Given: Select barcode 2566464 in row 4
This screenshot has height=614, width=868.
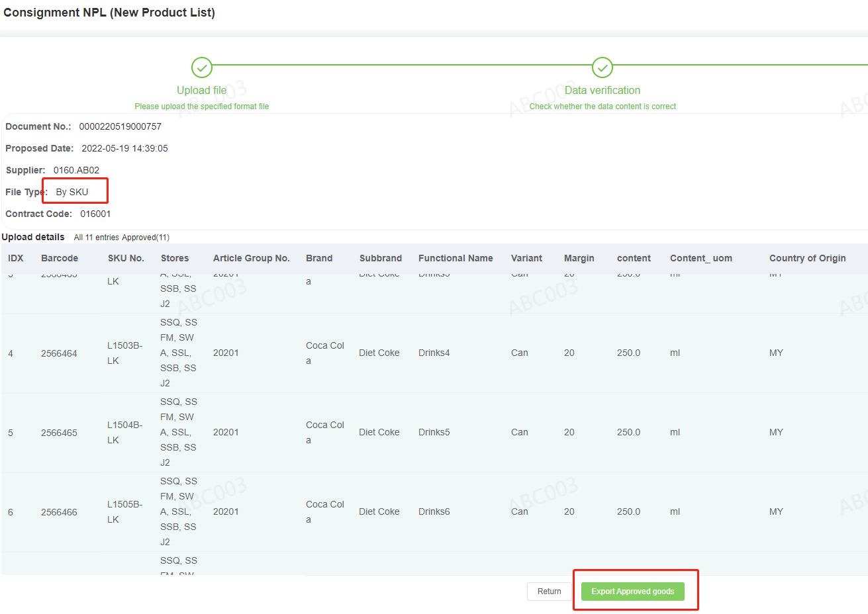Looking at the screenshot, I should point(59,353).
